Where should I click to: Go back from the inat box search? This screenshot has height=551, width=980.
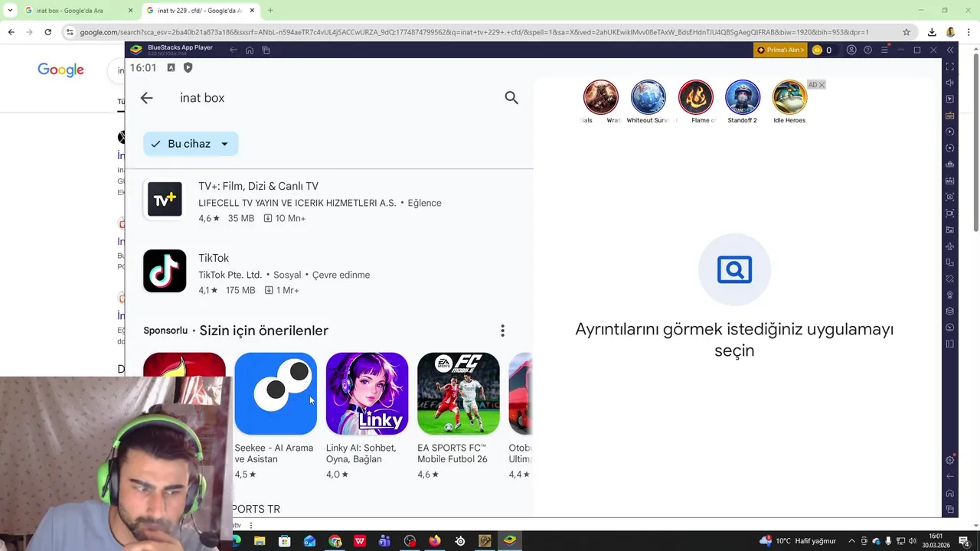pyautogui.click(x=146, y=98)
